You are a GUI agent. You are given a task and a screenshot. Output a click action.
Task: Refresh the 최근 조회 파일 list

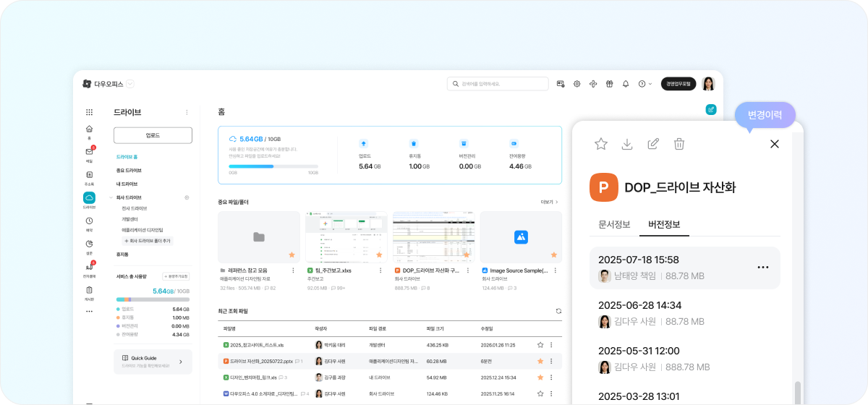pyautogui.click(x=558, y=311)
